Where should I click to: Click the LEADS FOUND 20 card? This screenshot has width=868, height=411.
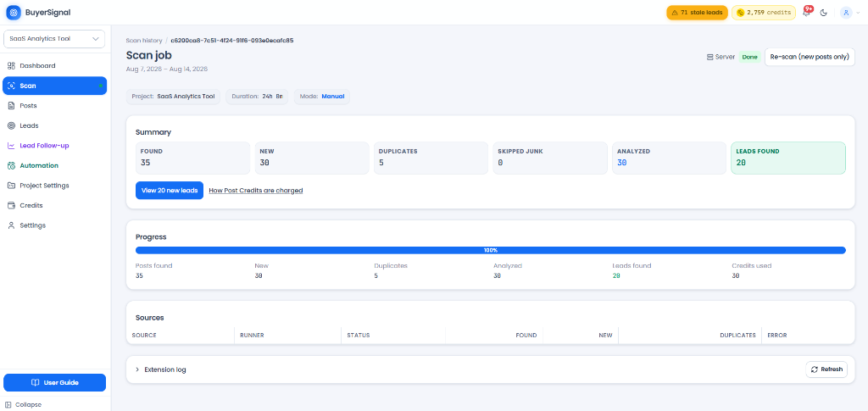click(x=788, y=158)
